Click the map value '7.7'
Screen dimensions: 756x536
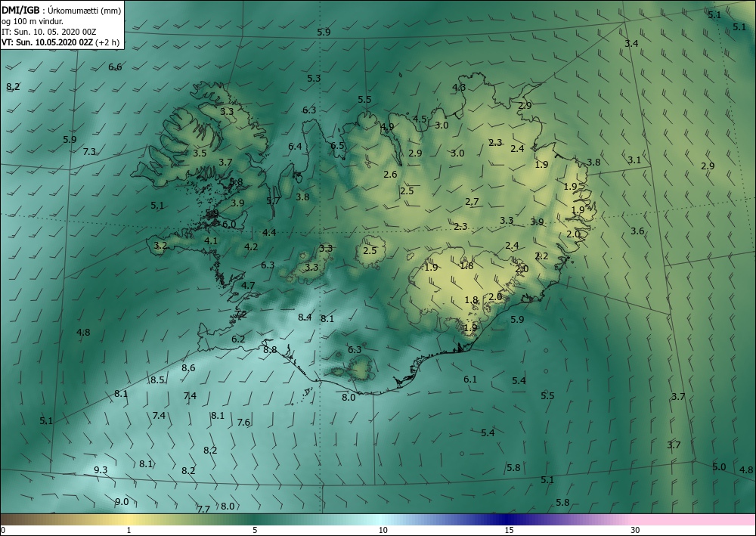pyautogui.click(x=203, y=509)
